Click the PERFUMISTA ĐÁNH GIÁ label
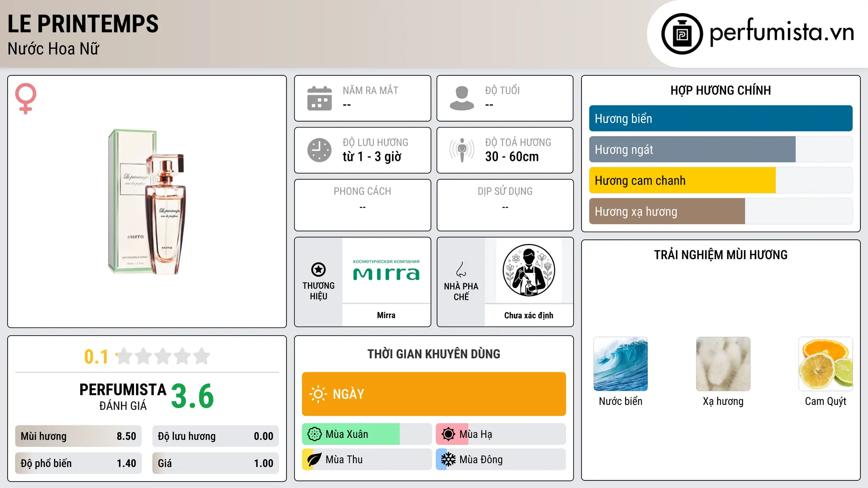This screenshot has width=868, height=488. 123,396
